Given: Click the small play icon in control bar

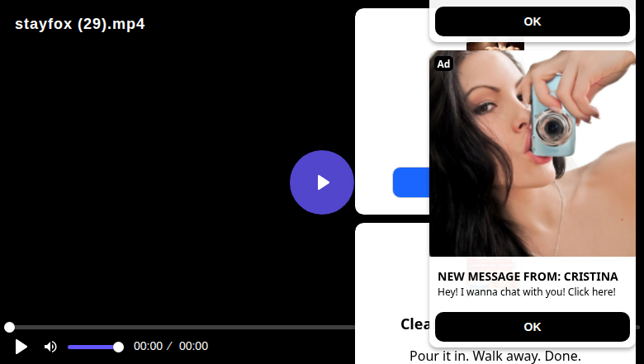Looking at the screenshot, I should (x=21, y=347).
